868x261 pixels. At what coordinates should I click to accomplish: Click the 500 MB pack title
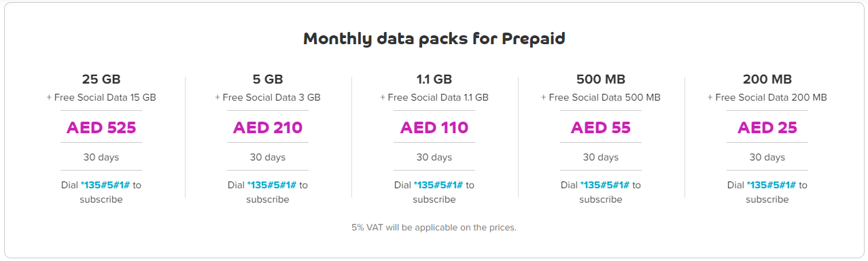point(601,79)
